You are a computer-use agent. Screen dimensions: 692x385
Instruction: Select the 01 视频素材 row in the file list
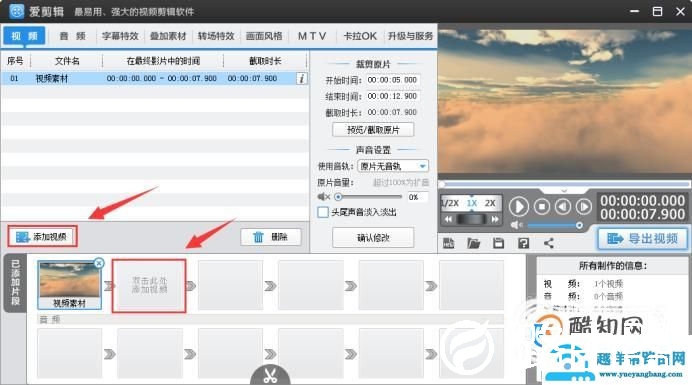pos(154,79)
